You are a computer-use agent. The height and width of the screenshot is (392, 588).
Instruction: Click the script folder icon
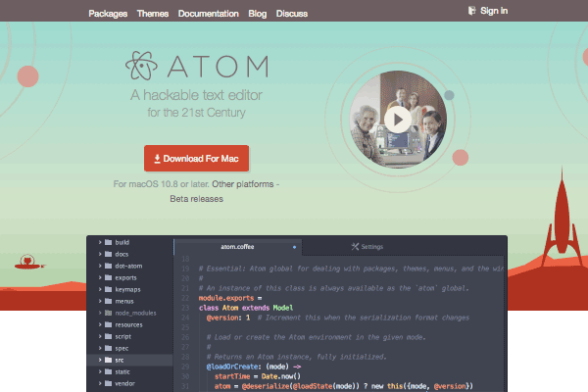109,336
